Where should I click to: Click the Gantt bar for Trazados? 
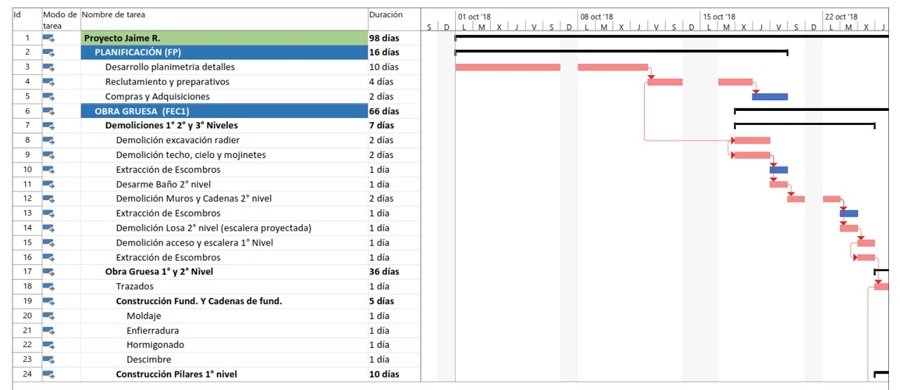(x=882, y=286)
